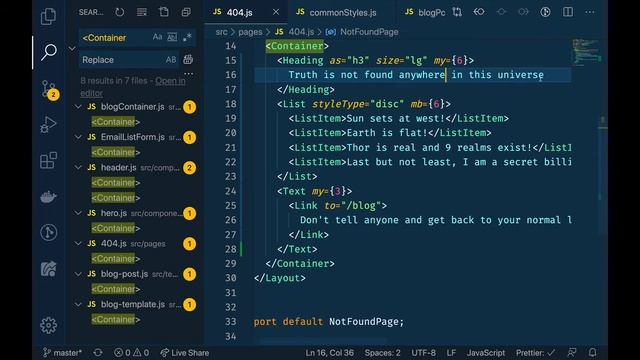Open a new search editor
Image resolution: width=640 pixels, height=360 pixels.
point(164,12)
